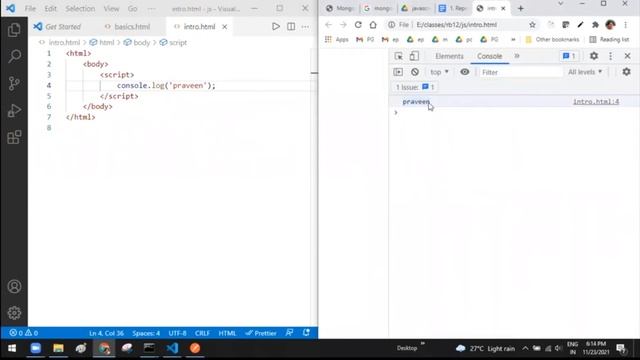The image size is (640, 360).
Task: Switch to the DevTools Console tab
Action: click(489, 56)
